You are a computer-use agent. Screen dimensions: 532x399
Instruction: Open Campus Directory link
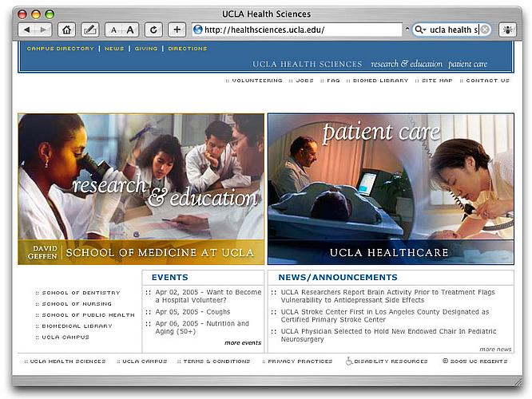(61, 49)
